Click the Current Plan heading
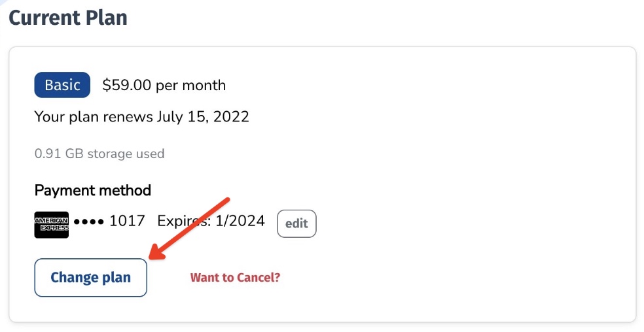This screenshot has width=644, height=332. pyautogui.click(x=67, y=17)
